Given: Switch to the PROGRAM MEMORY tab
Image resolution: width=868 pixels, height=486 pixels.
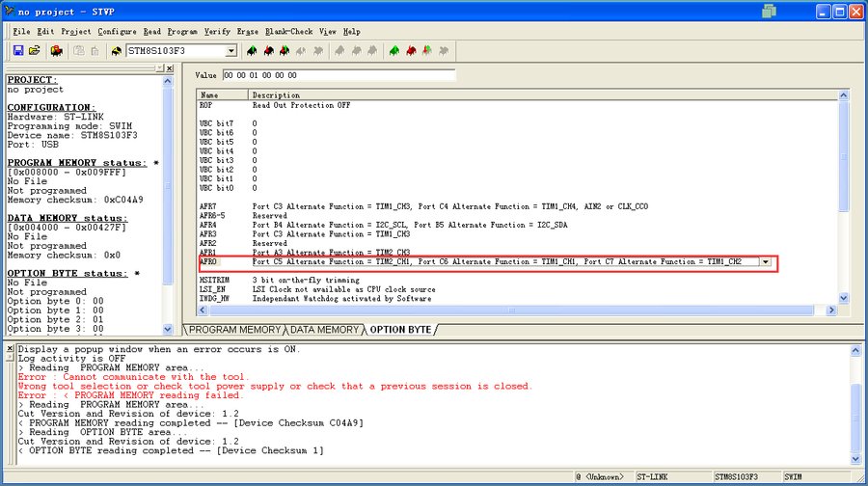Looking at the screenshot, I should pos(235,330).
